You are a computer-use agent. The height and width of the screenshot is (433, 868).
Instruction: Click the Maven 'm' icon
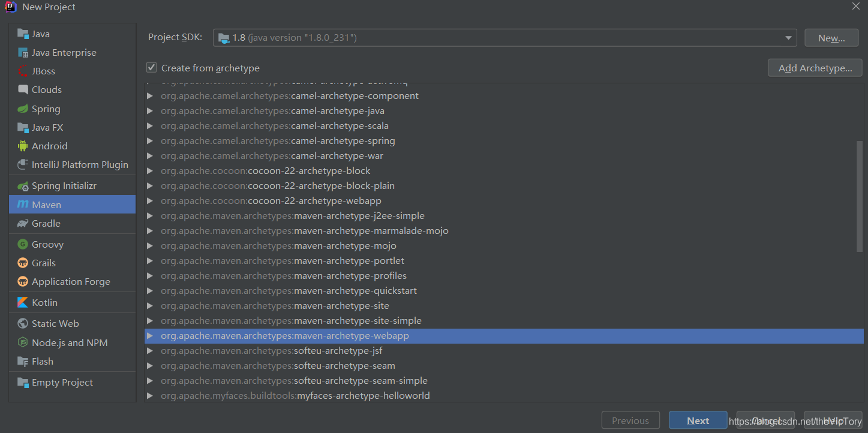click(23, 205)
